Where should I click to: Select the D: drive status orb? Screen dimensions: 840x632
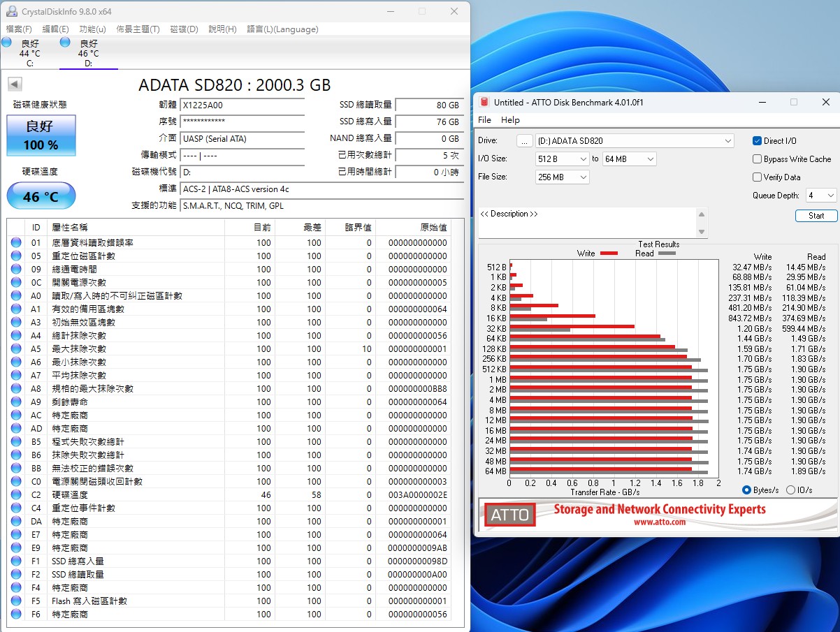(x=65, y=42)
